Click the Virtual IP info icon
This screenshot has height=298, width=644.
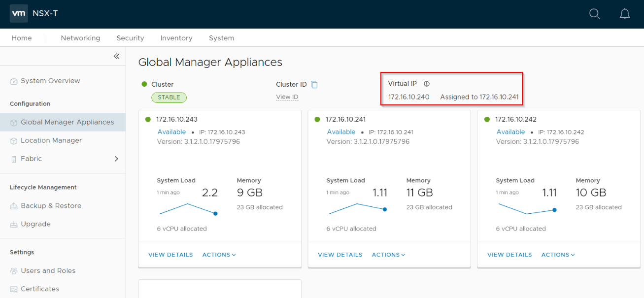pyautogui.click(x=427, y=84)
